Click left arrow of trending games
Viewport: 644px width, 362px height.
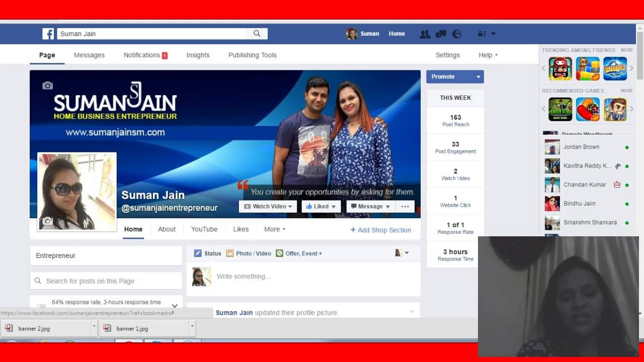click(x=544, y=68)
